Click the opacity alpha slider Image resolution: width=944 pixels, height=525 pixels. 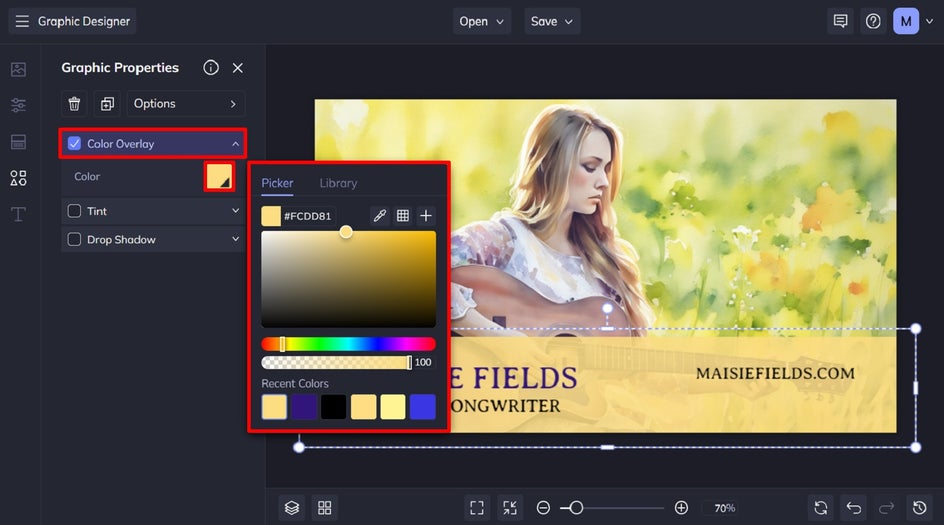[x=337, y=362]
